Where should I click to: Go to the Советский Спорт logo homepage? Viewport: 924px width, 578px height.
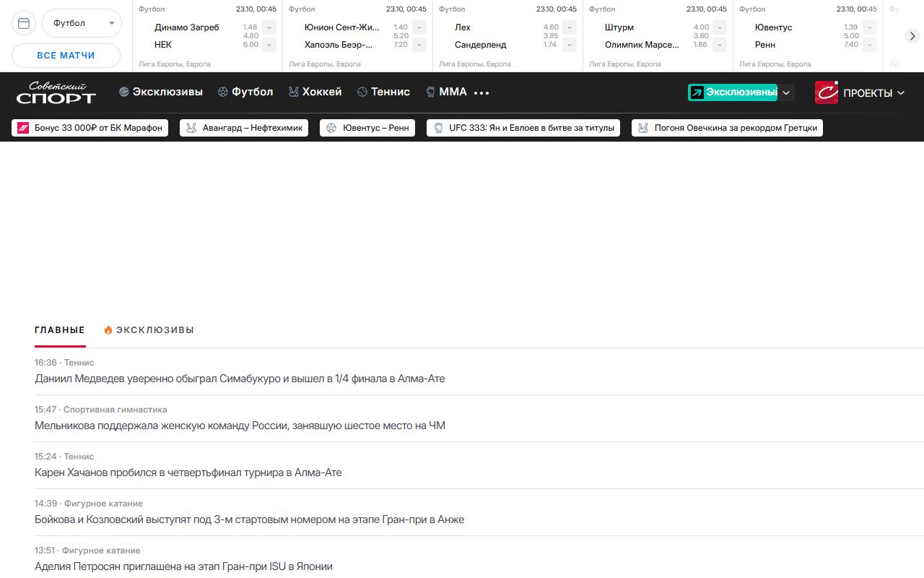(56, 92)
